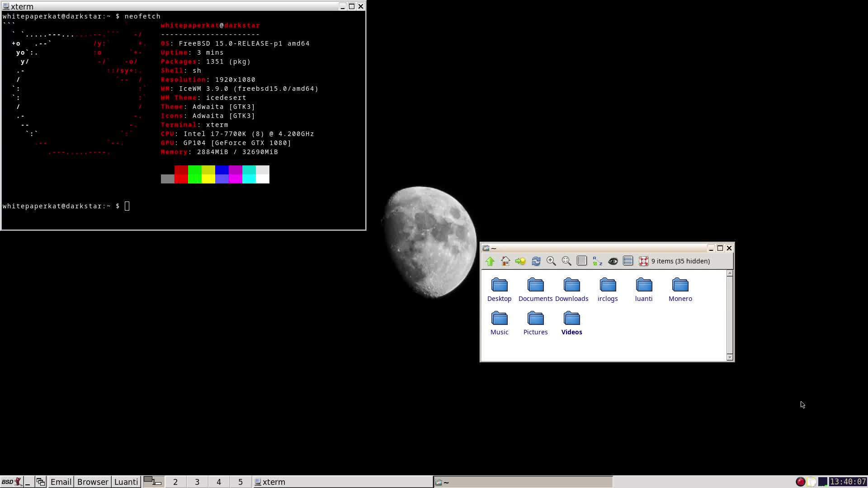Launch Luanti from the taskbar

[126, 482]
